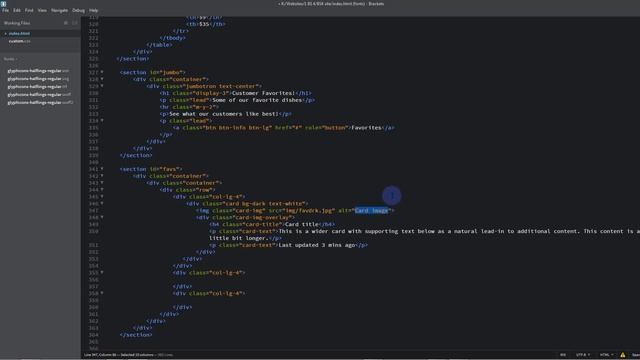Select index.html in Working Files
The image size is (640, 360).
point(19,33)
